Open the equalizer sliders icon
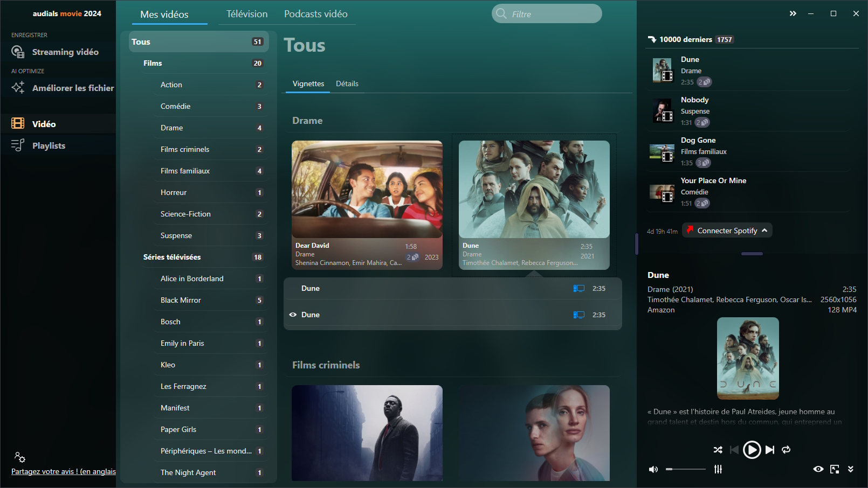This screenshot has width=868, height=488. coord(718,469)
